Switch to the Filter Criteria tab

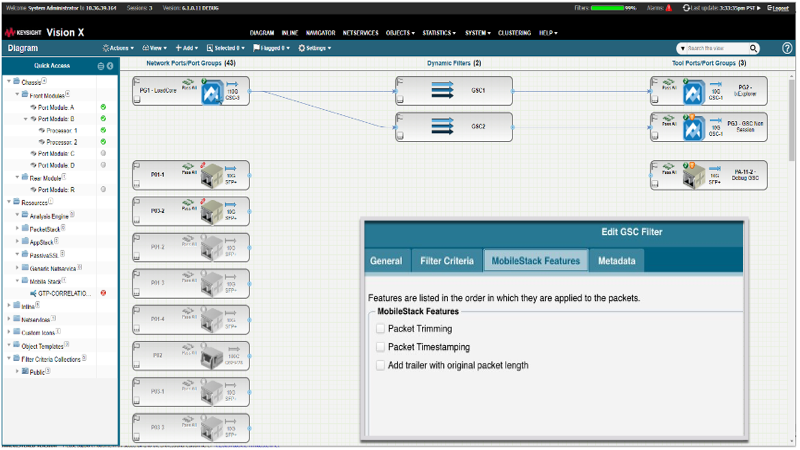[x=446, y=261]
